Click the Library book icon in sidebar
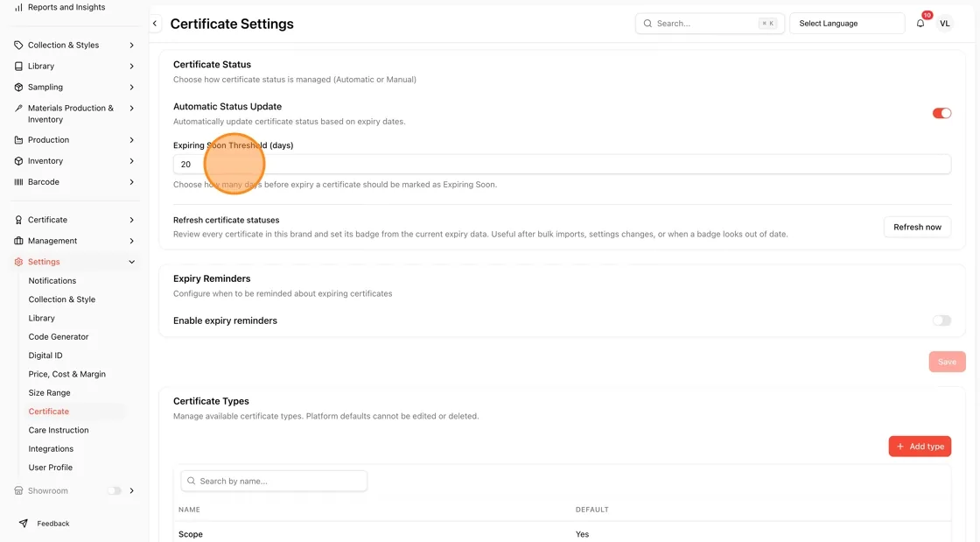Image resolution: width=980 pixels, height=542 pixels. (x=18, y=67)
